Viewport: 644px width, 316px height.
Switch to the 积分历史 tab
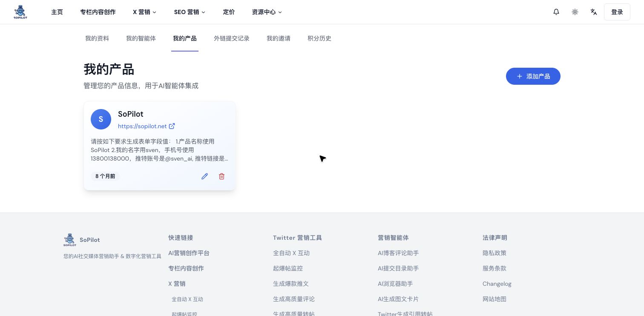coord(319,38)
